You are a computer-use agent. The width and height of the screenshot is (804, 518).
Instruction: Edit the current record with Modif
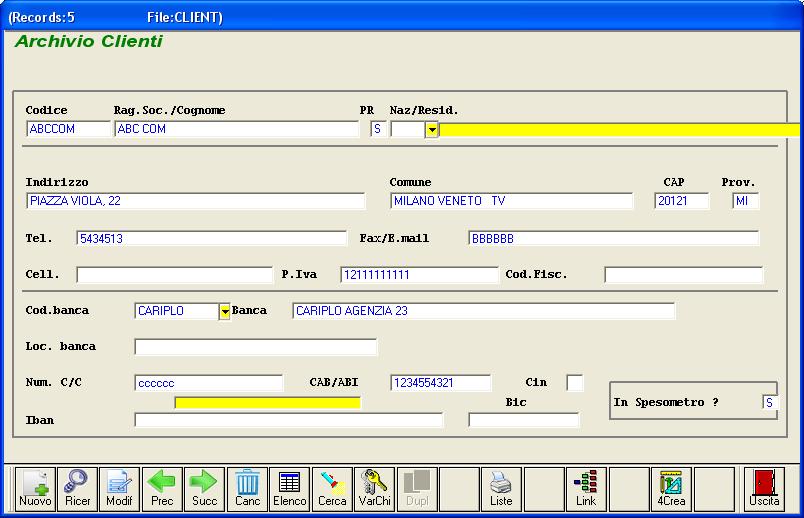119,489
